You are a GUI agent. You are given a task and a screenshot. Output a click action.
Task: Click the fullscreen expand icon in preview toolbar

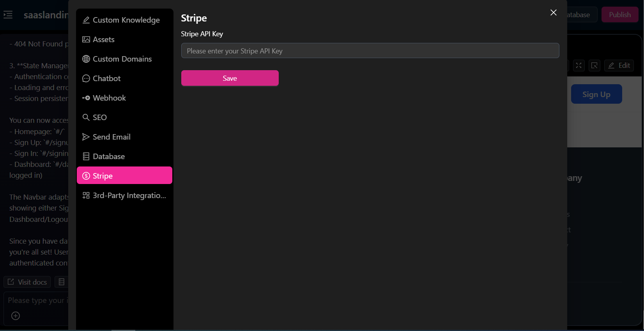[579, 65]
